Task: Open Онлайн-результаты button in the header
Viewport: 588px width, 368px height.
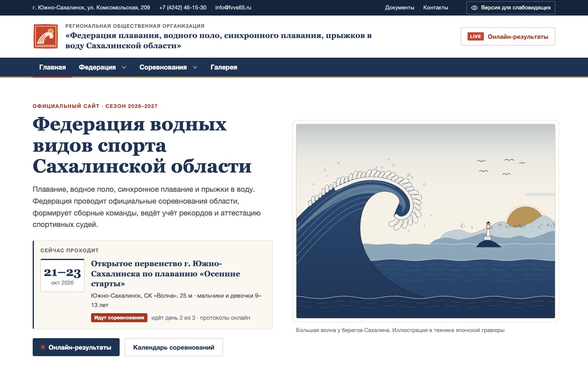Action: (508, 36)
